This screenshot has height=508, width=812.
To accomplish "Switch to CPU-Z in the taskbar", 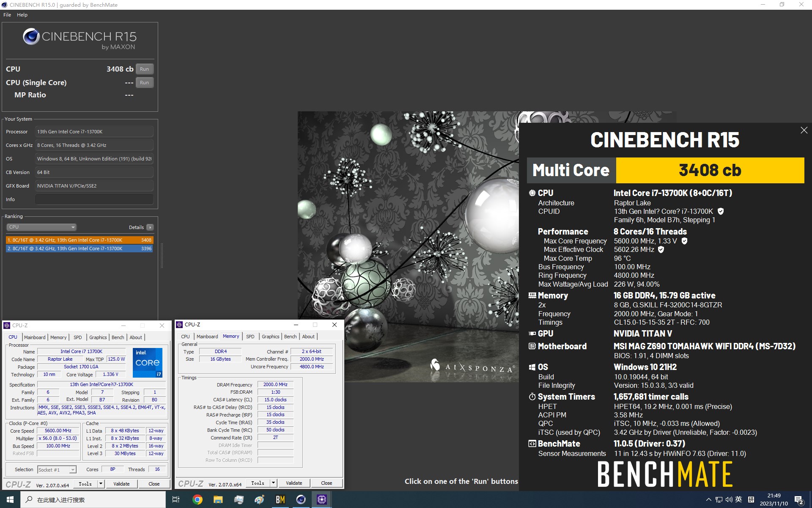I will (322, 500).
